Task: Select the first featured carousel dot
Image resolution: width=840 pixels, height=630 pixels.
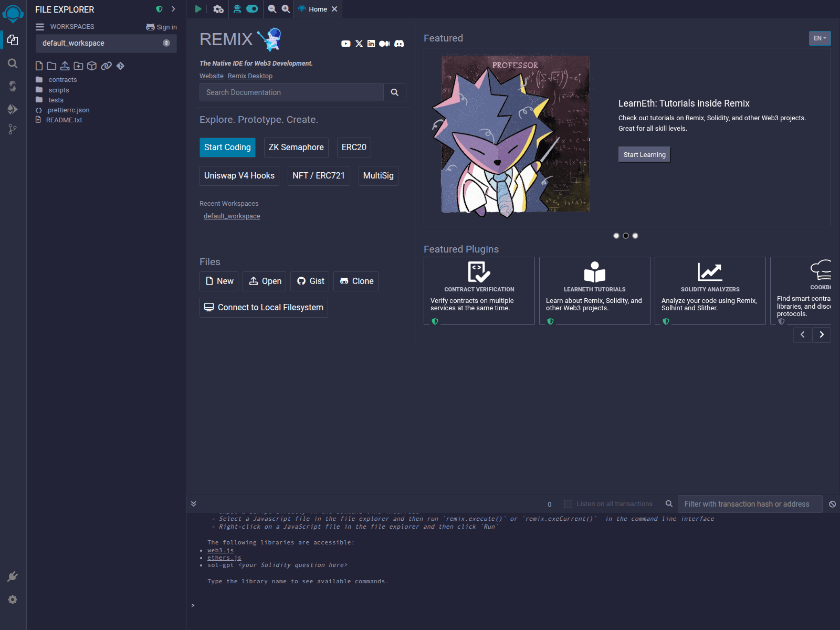Action: 616,236
